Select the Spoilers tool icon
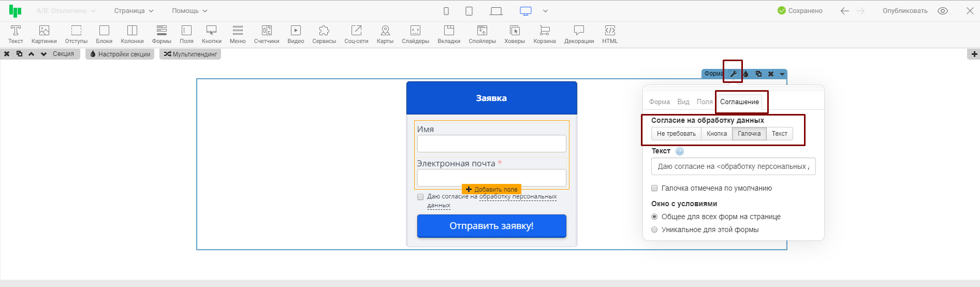980x287 pixels. tap(482, 34)
